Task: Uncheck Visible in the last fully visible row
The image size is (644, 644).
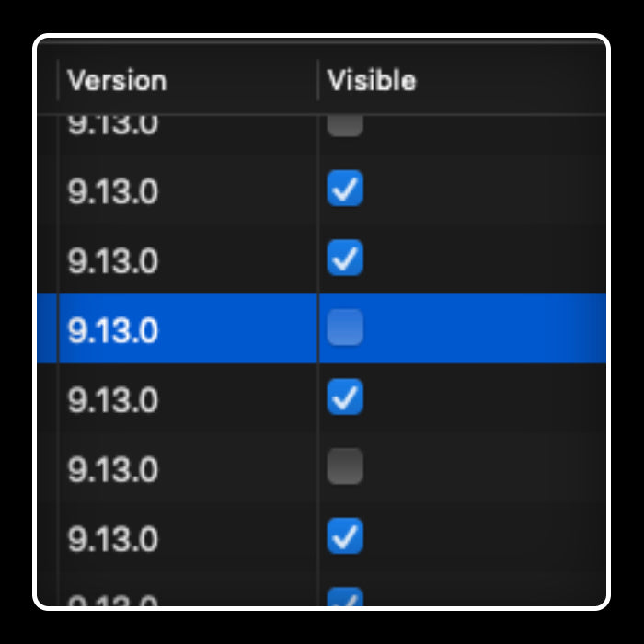Action: coord(345,536)
